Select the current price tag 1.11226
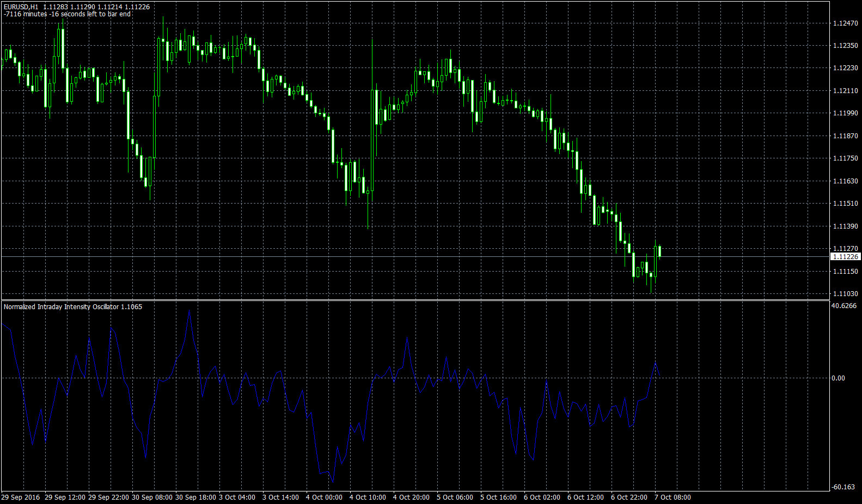Screen dimensions: 862x504 [x=846, y=256]
